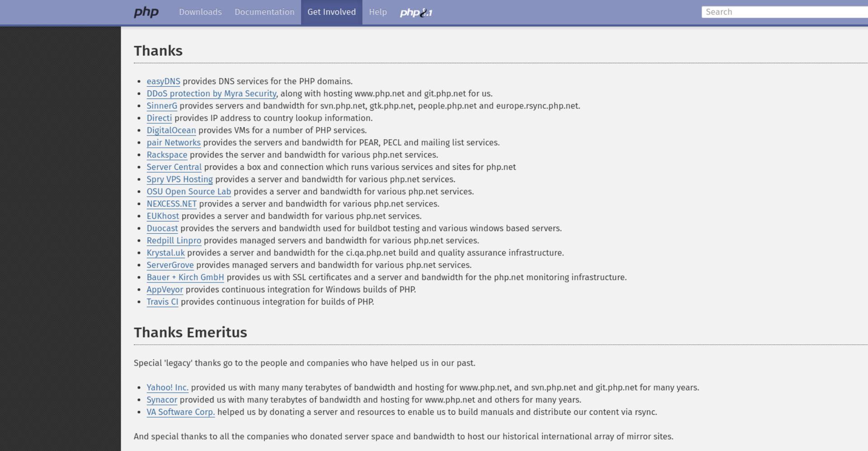The image size is (868, 451).
Task: Open the pair Networks link
Action: 173,142
